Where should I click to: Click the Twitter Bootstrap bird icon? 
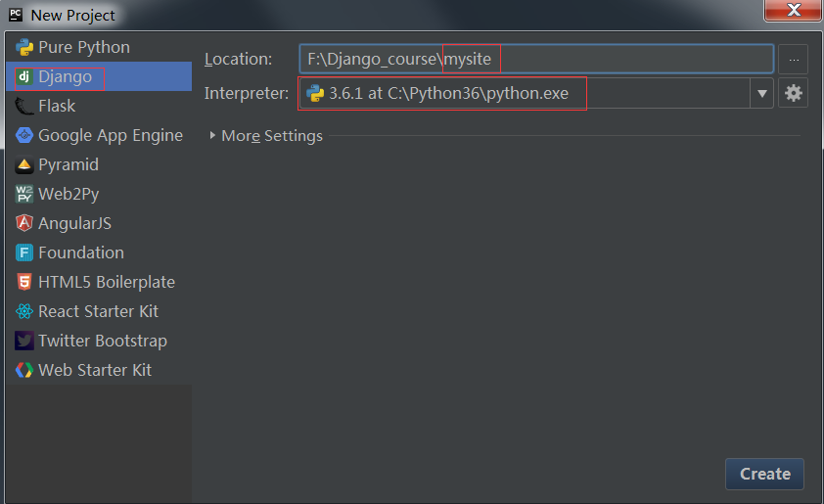point(24,342)
